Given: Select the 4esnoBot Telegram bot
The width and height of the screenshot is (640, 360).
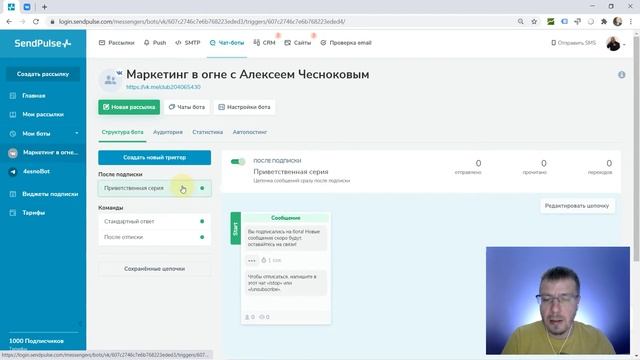Looking at the screenshot, I should (36, 171).
